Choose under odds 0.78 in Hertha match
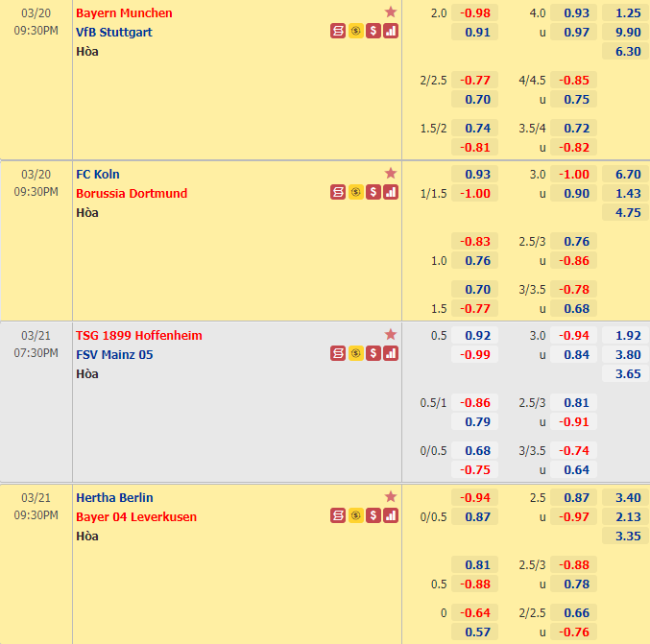650x644 pixels. [574, 584]
